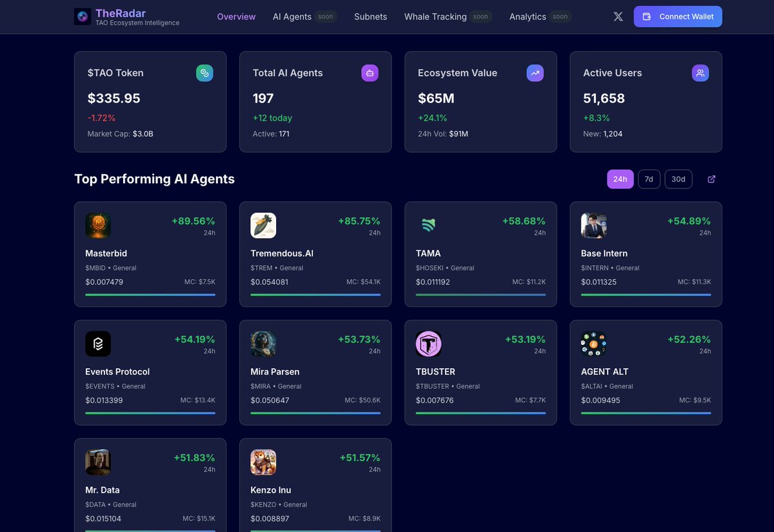The image size is (774, 532).
Task: Click the soon badge beside Analytics
Action: 561,17
